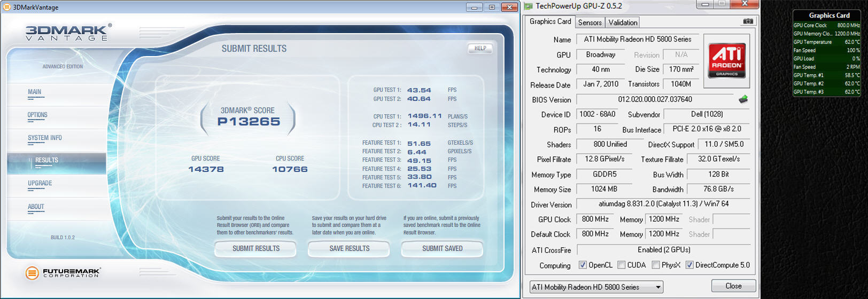Open the ATI Mobility Radeon HD 5800 dropdown

coord(596,287)
